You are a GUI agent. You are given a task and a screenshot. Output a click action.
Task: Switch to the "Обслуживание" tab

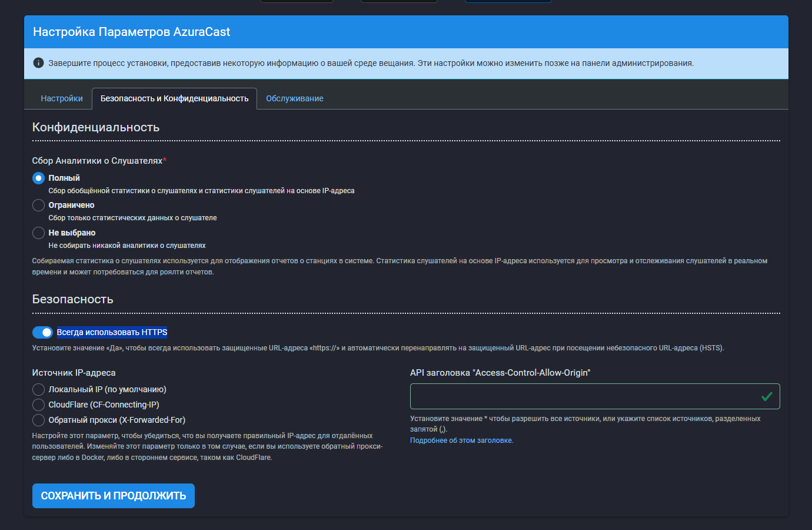(295, 98)
